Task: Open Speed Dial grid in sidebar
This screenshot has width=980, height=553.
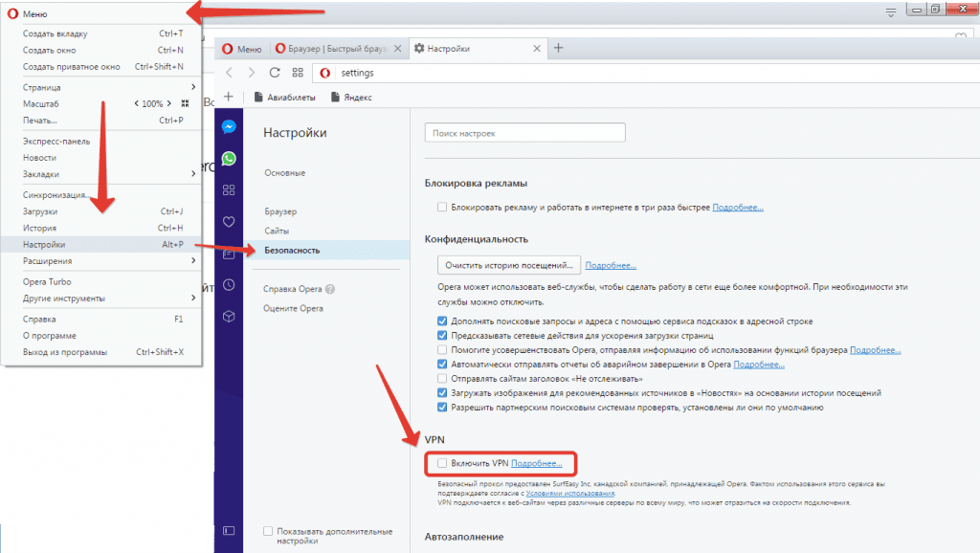Action: (x=229, y=190)
